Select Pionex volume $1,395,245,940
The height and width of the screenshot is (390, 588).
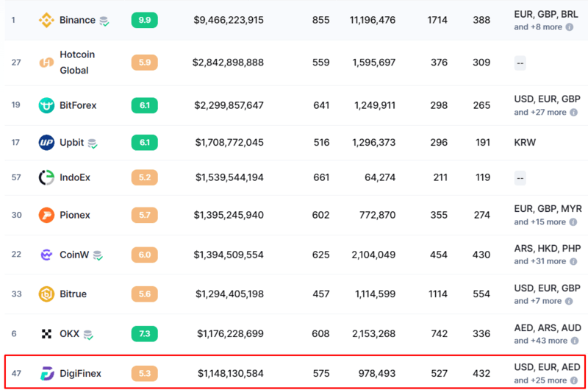229,215
